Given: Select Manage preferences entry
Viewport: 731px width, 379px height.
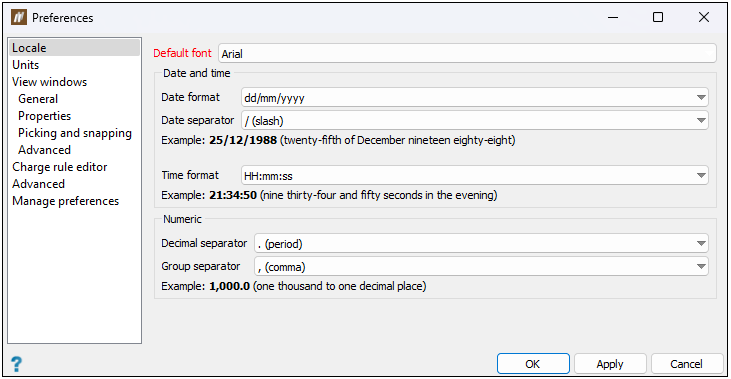Looking at the screenshot, I should point(65,201).
